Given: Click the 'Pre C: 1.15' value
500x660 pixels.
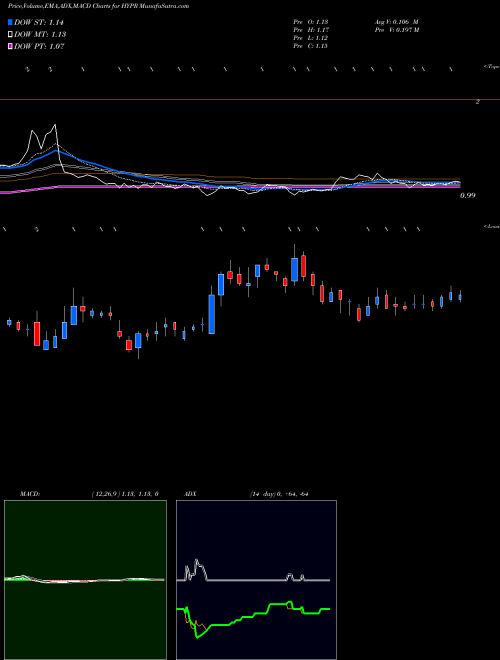Looking at the screenshot, I should point(311,46).
